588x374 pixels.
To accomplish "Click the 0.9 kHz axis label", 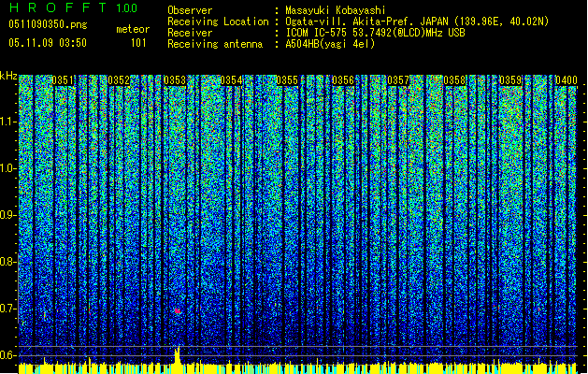I will (x=7, y=215).
